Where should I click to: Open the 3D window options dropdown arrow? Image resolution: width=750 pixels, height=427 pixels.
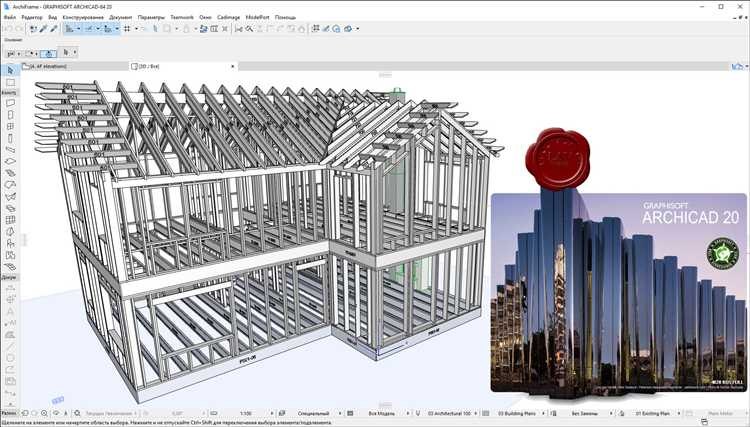coord(357,29)
